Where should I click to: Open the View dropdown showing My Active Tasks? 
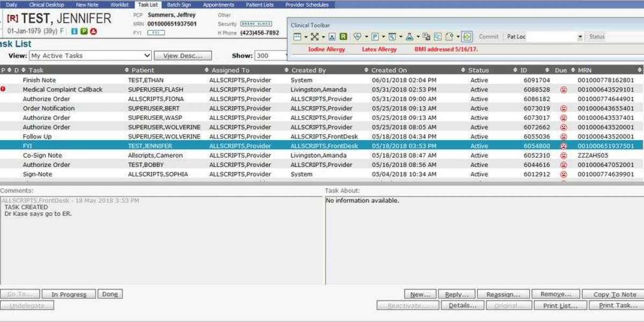coord(90,55)
